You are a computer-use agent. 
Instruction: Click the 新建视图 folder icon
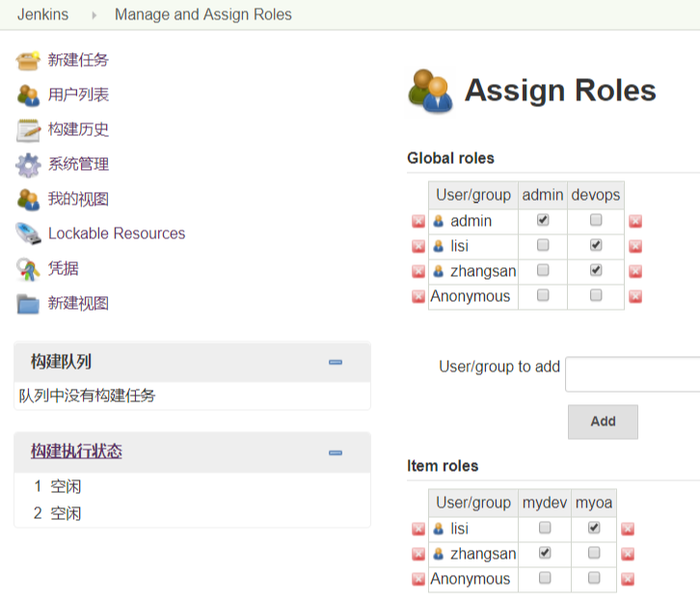click(x=28, y=304)
